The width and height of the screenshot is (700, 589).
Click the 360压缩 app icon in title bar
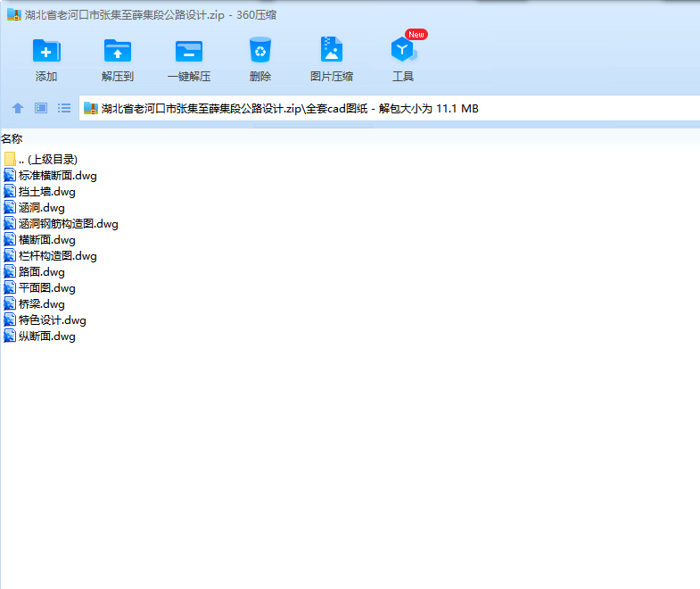(x=14, y=15)
